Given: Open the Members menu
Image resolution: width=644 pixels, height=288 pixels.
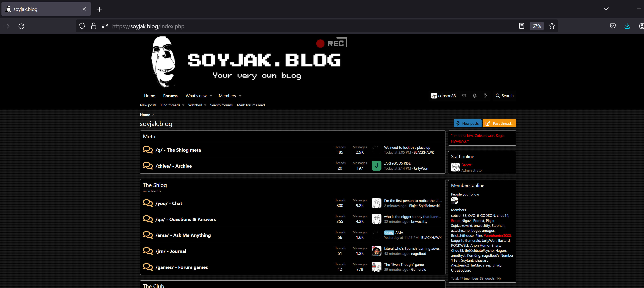Looking at the screenshot, I should [x=229, y=96].
